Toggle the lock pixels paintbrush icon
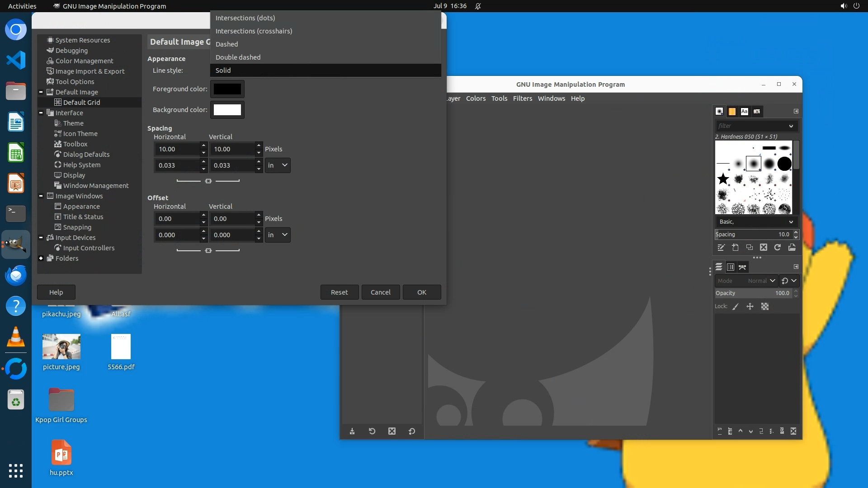The height and width of the screenshot is (488, 868). [736, 307]
